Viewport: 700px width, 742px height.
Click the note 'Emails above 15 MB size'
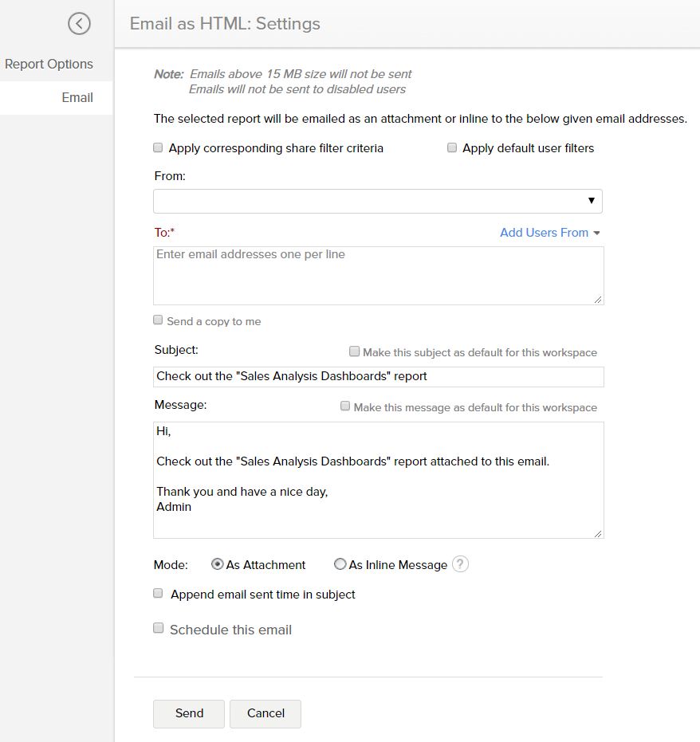301,74
